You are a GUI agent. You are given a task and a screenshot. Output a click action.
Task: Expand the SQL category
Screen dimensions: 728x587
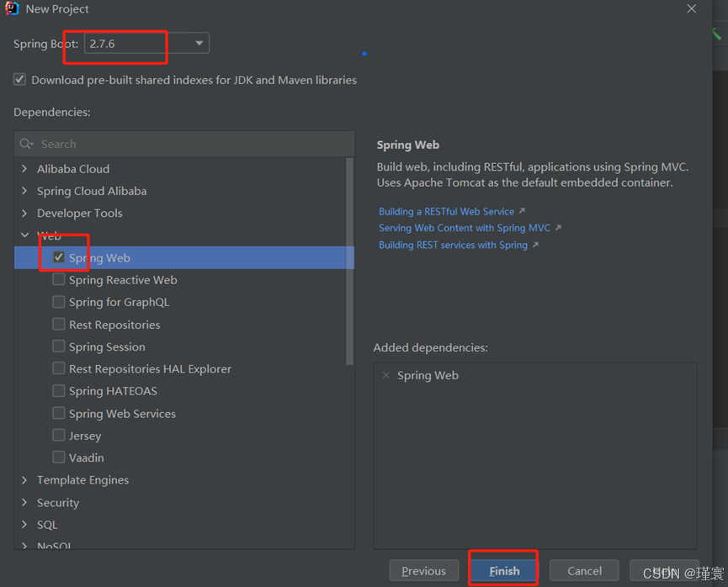[x=24, y=525]
